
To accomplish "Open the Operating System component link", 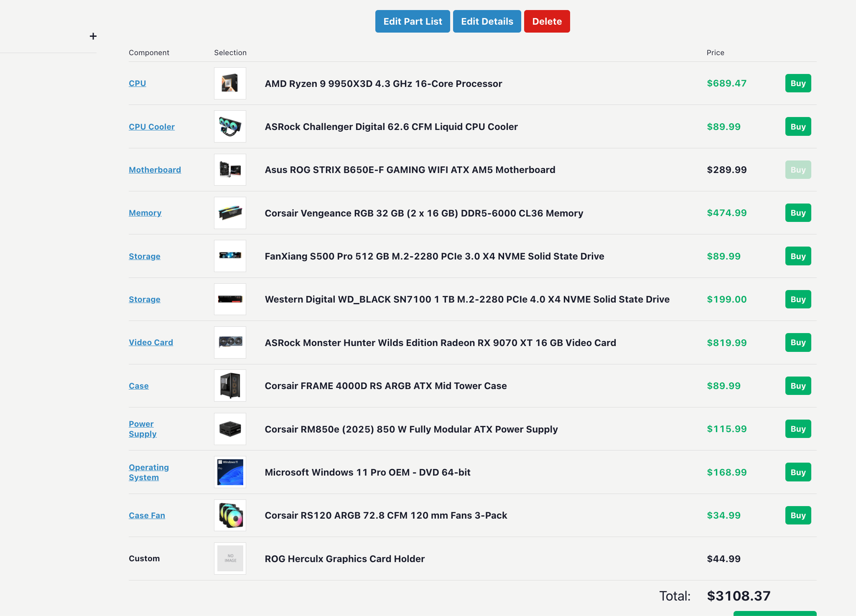I will click(x=149, y=472).
